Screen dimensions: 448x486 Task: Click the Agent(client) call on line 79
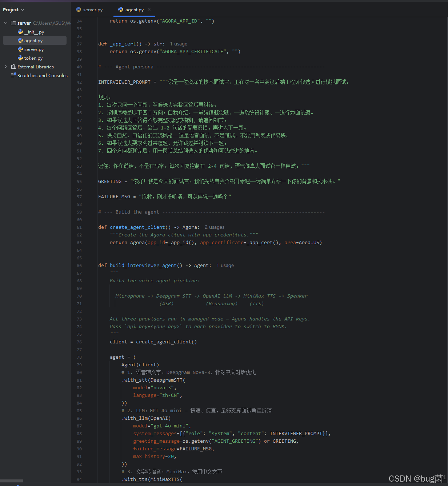click(140, 364)
